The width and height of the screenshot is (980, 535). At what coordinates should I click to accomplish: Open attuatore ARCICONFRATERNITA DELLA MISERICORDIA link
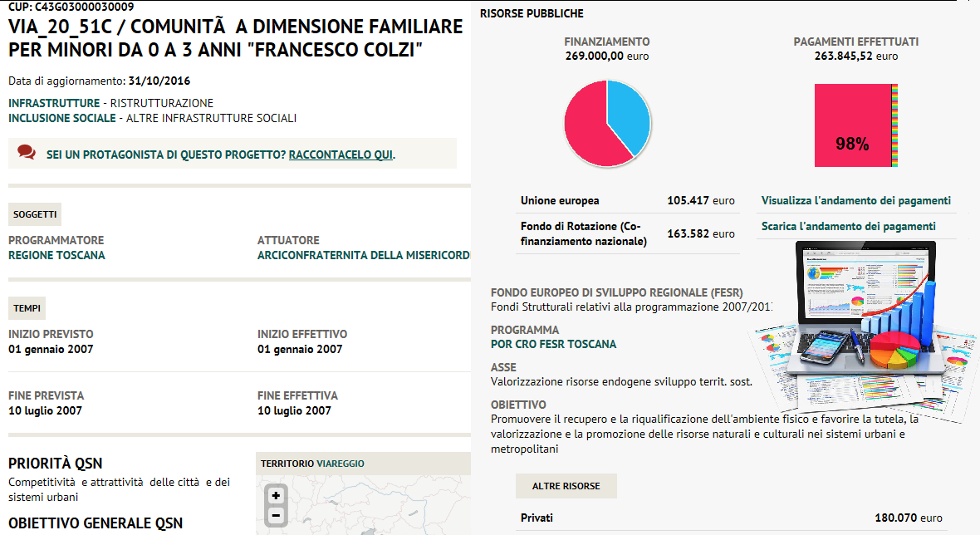point(364,255)
